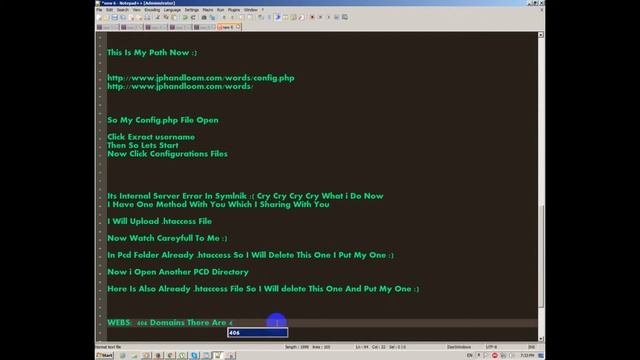
Task: Click the '406' autocomplete suggestion box
Action: 258,333
